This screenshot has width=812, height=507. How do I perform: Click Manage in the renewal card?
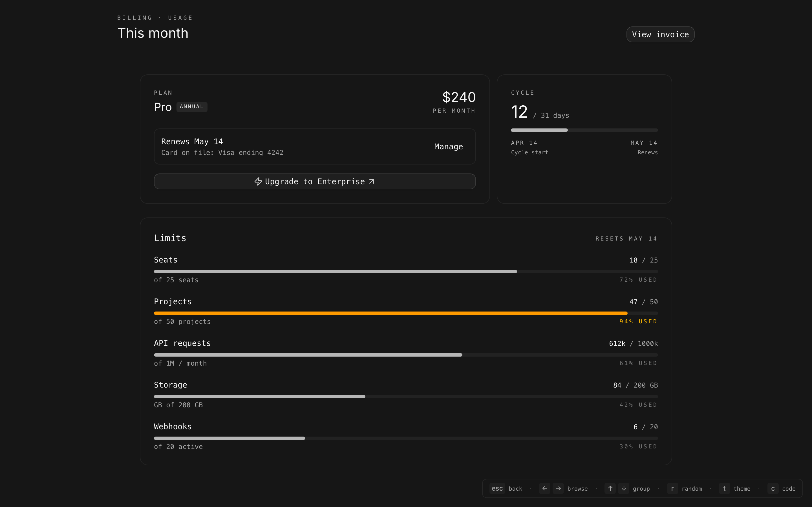[x=448, y=146]
